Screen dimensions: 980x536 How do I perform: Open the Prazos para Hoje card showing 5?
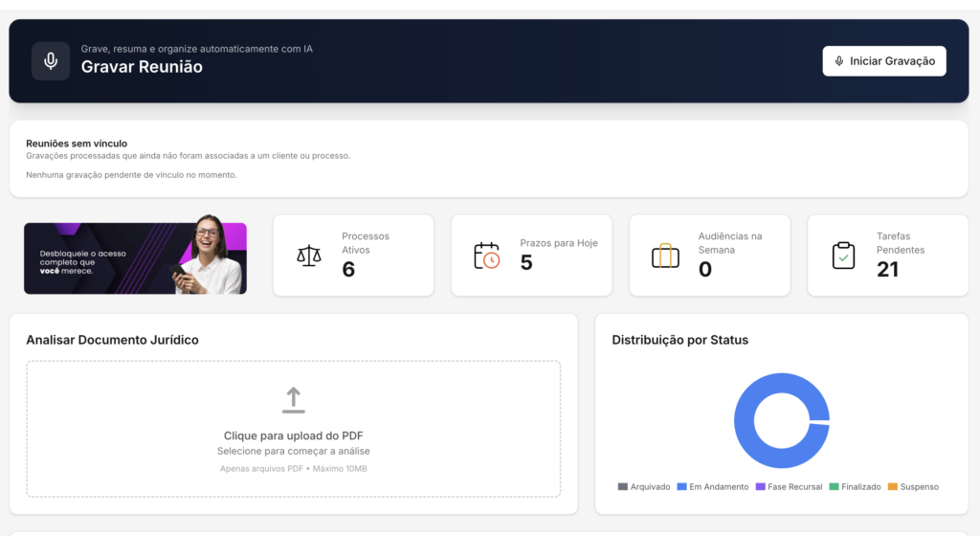[531, 256]
